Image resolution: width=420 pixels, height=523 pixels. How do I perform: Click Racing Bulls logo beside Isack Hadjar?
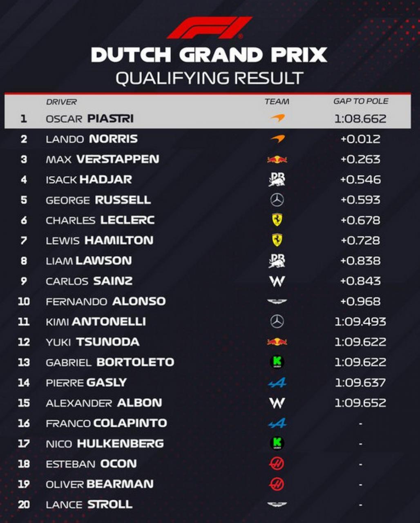coord(277,179)
